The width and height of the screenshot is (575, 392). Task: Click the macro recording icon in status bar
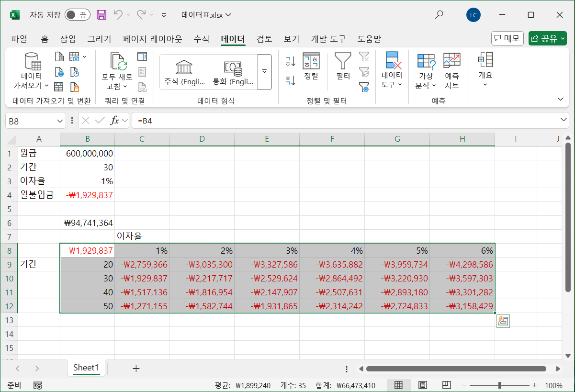[x=38, y=385]
